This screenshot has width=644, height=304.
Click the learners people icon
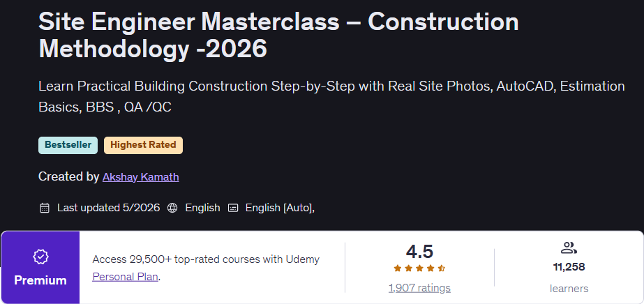[569, 248]
